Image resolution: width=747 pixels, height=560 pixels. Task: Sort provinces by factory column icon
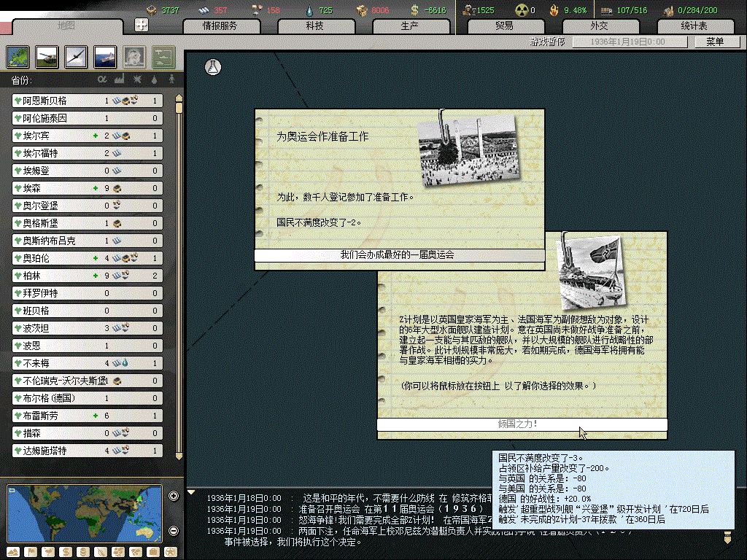120,79
